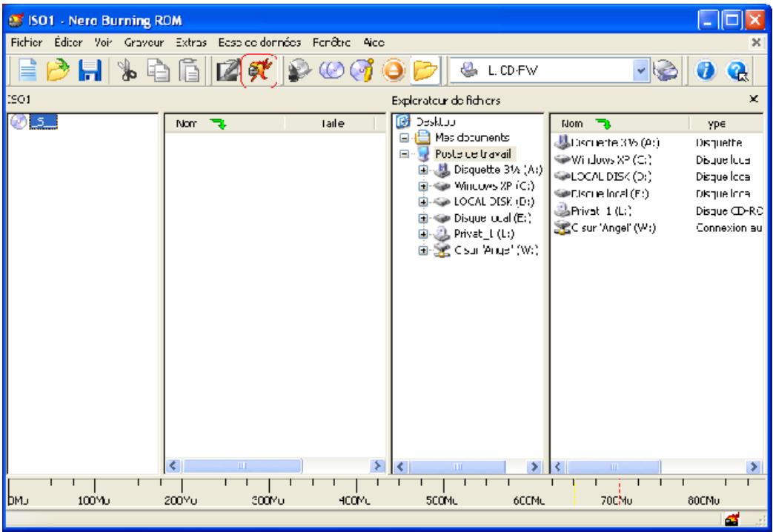Click the burn icon in the status bar
This screenshot has height=532, width=773.
coord(732,519)
